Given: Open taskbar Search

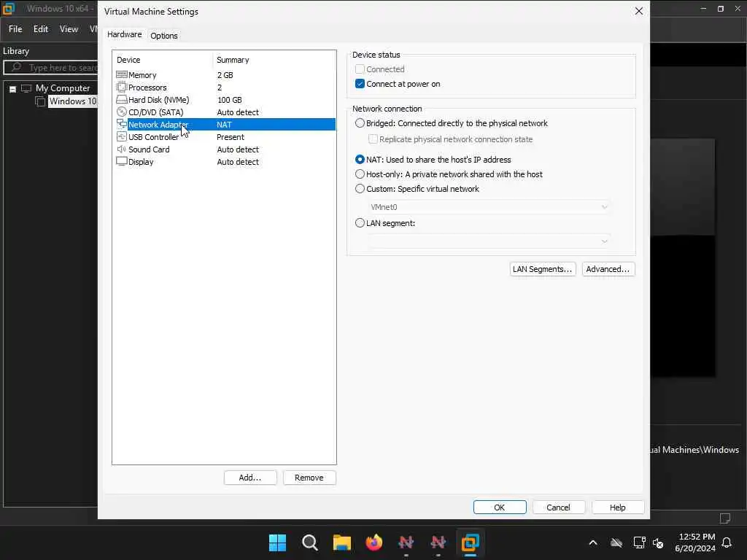Looking at the screenshot, I should [x=309, y=542].
